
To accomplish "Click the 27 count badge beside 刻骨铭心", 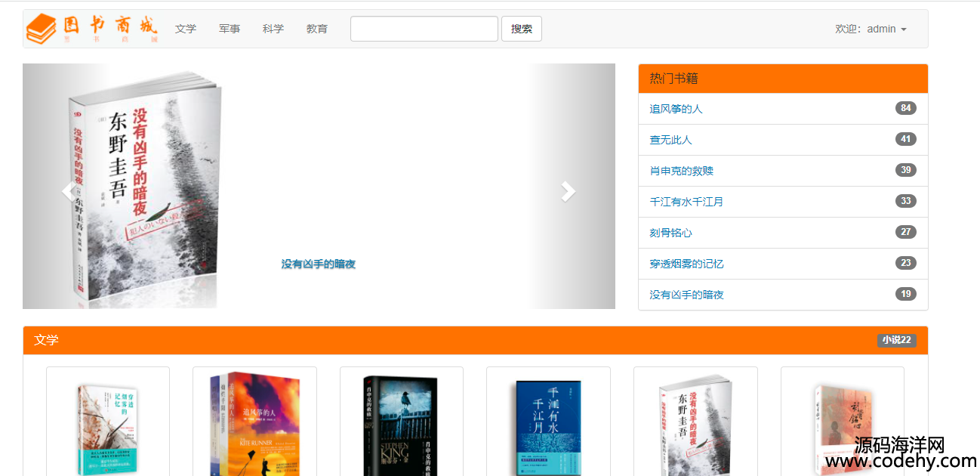I will (906, 232).
